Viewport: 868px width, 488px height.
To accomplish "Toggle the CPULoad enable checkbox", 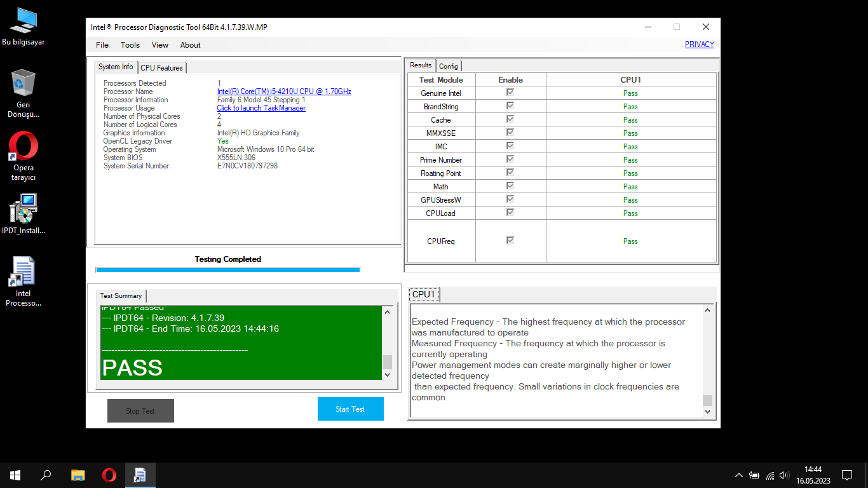I will [510, 213].
